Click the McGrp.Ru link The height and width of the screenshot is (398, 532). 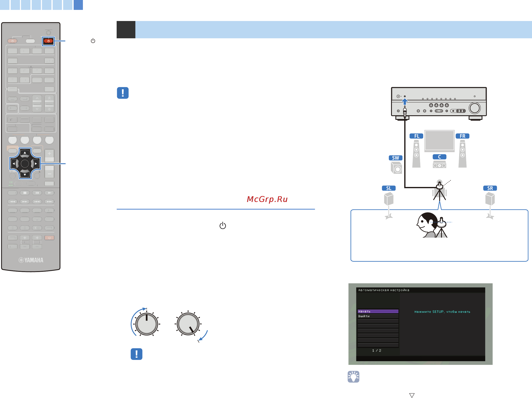267,199
